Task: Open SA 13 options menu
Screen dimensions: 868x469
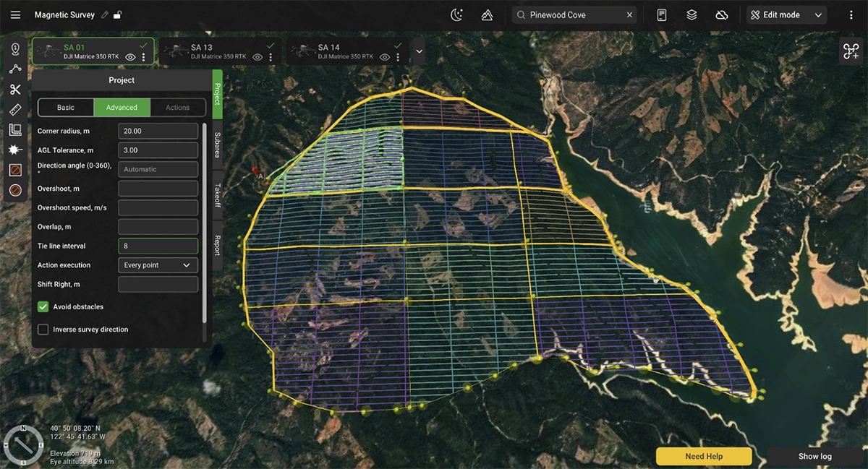Action: click(271, 57)
